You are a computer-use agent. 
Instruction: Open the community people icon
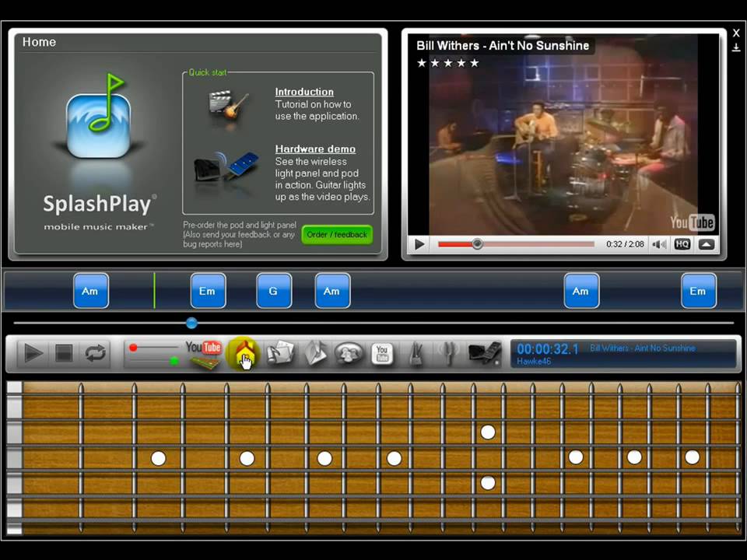point(349,353)
